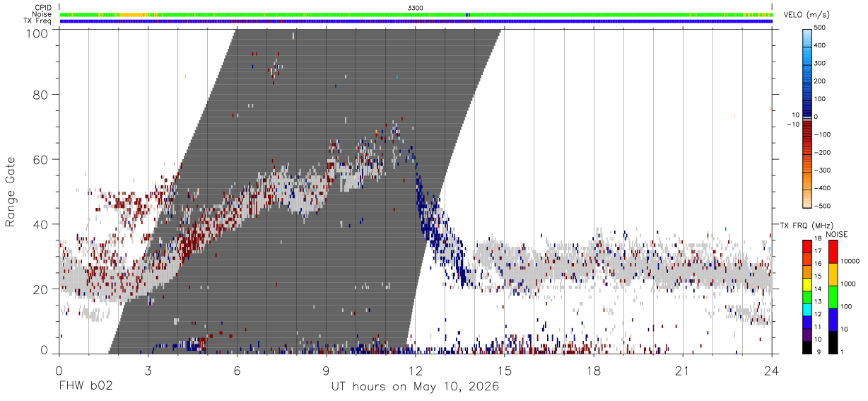Click the 12 hour tick label
Viewport: 868px width, 401px height.
pyautogui.click(x=415, y=370)
